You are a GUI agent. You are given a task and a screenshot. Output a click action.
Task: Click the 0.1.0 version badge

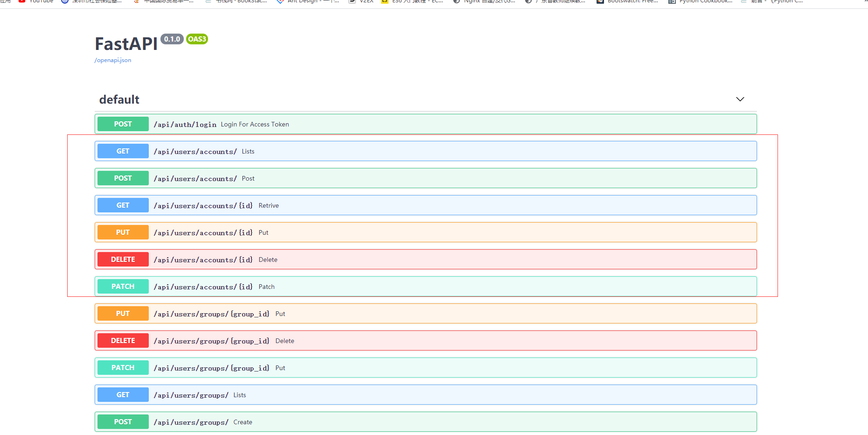(172, 39)
